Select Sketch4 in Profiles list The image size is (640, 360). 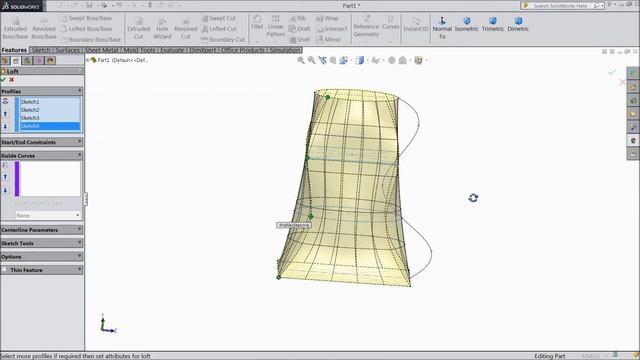tap(50, 126)
